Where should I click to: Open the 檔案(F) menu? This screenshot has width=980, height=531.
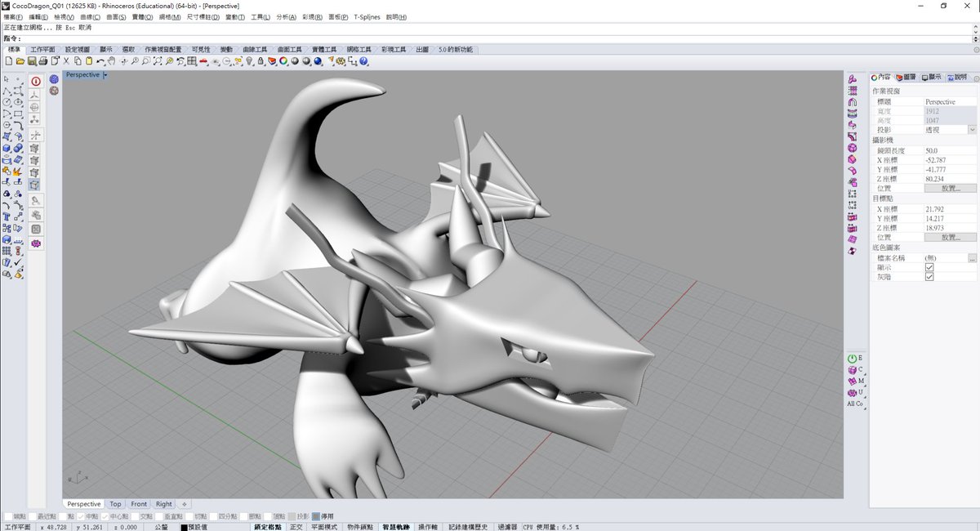click(14, 17)
